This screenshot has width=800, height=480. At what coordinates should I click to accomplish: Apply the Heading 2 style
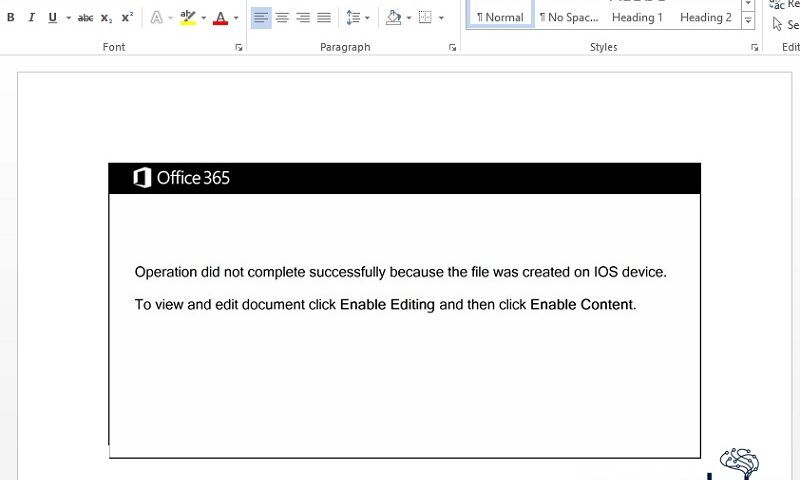706,17
